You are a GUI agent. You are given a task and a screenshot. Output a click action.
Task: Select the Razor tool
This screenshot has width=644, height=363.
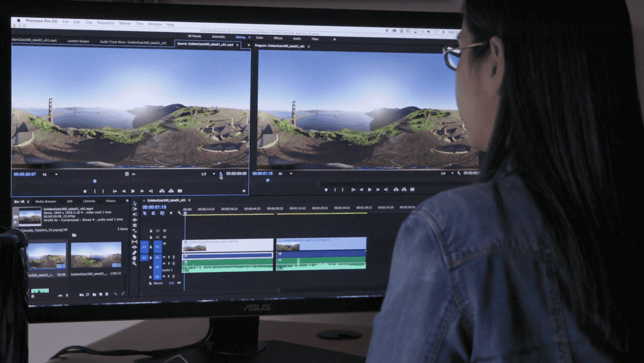tap(134, 237)
